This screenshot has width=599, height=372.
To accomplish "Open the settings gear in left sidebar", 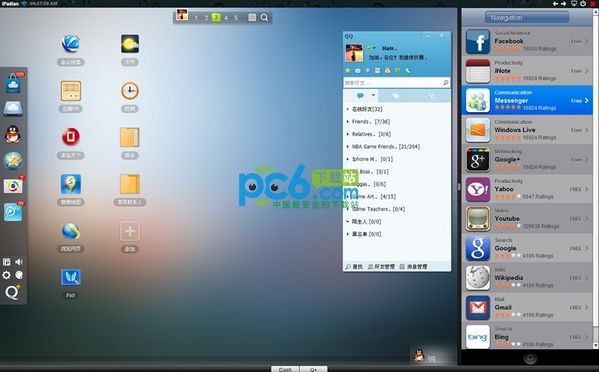I will click(x=6, y=275).
